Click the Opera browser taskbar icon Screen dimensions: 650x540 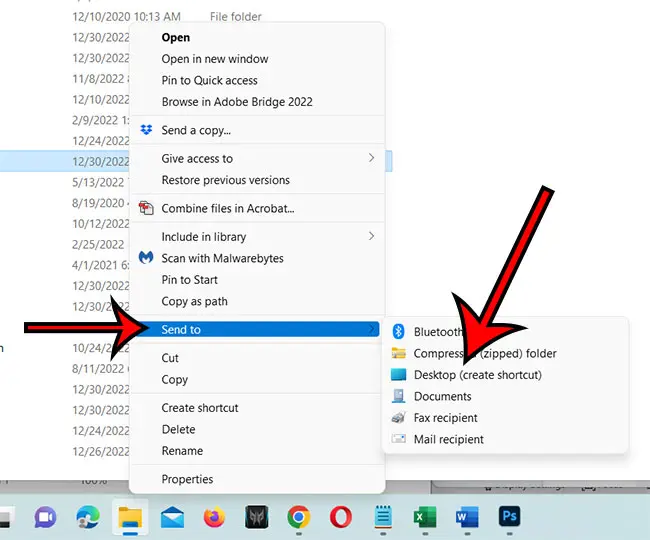tap(341, 517)
